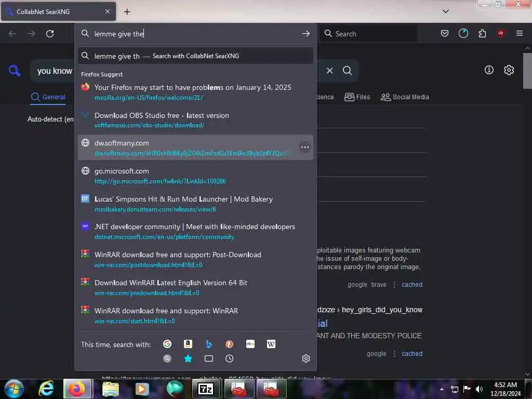Open first result's cached link
The image size is (532, 399).
click(x=412, y=284)
